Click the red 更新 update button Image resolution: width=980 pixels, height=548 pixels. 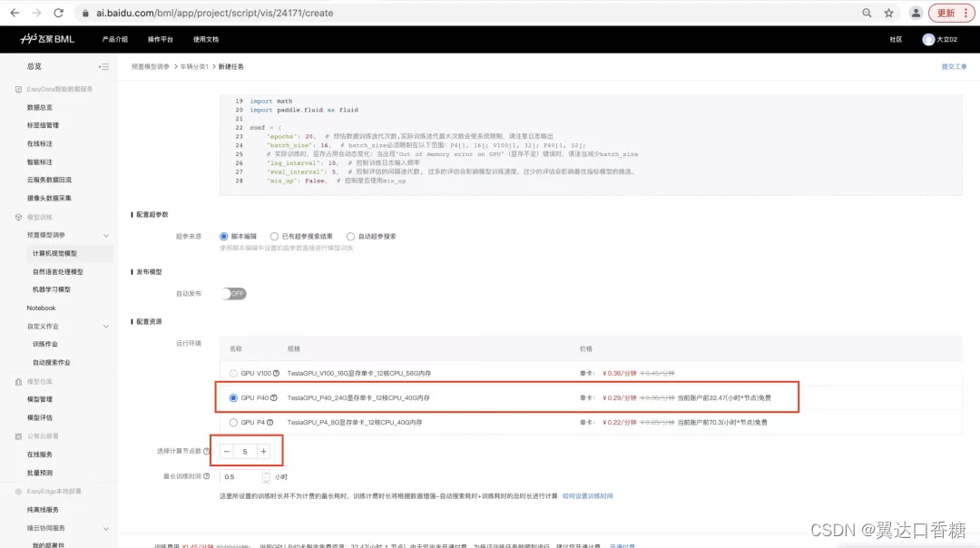point(951,13)
